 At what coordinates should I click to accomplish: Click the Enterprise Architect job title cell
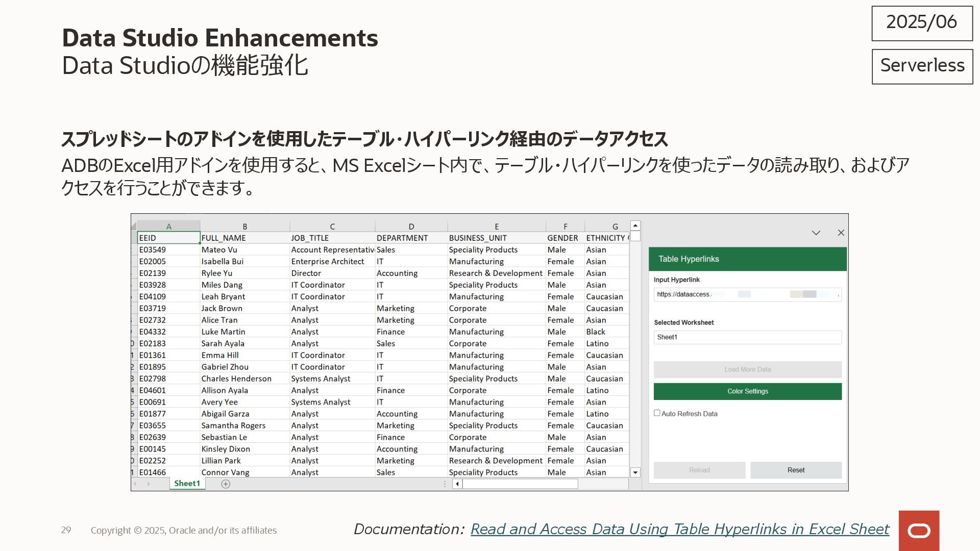tap(332, 261)
